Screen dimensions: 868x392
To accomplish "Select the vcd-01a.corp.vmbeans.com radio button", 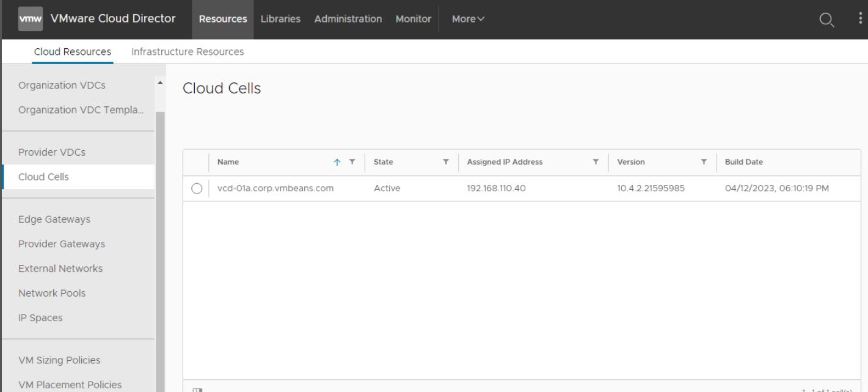I will point(197,189).
